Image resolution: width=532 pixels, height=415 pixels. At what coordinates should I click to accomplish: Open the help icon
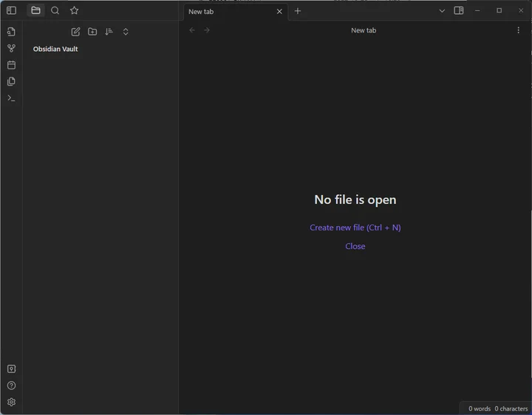point(11,385)
